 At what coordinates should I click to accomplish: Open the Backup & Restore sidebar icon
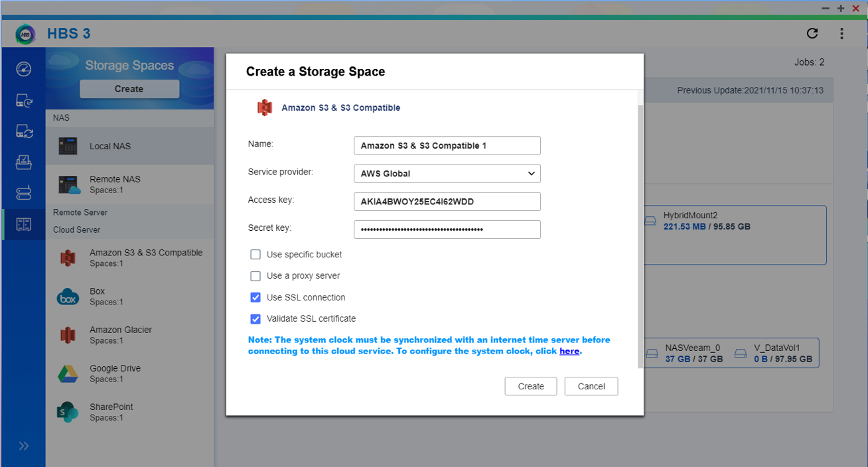tap(23, 101)
